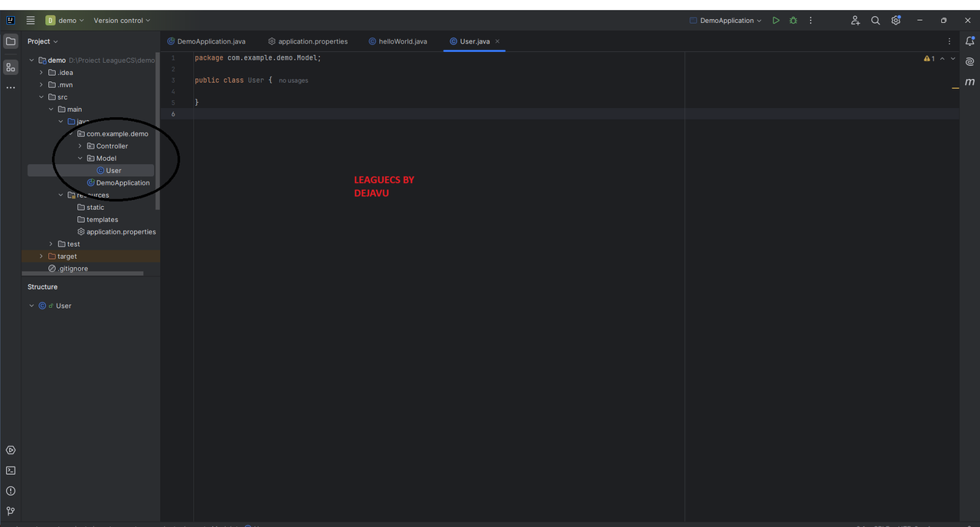Image resolution: width=980 pixels, height=527 pixels.
Task: Expand the .mvn folder
Action: coord(41,85)
